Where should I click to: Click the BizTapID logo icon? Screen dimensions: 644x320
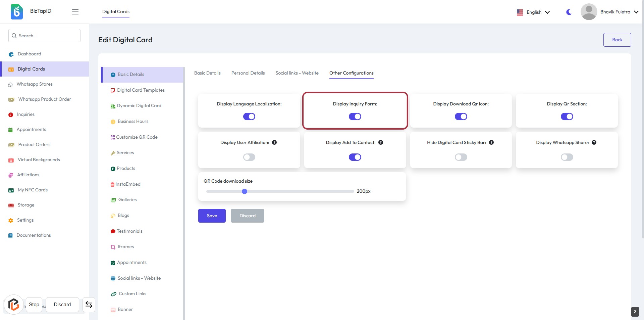[17, 12]
